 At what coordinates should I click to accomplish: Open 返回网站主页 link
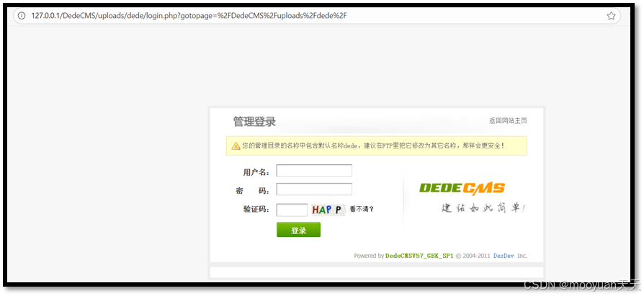(x=508, y=121)
